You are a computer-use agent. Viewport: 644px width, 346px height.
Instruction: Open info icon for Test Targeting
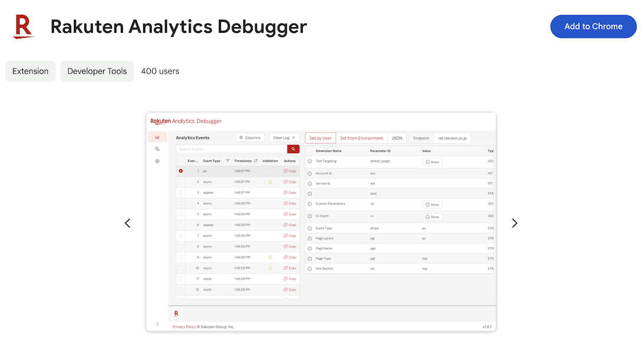point(310,162)
